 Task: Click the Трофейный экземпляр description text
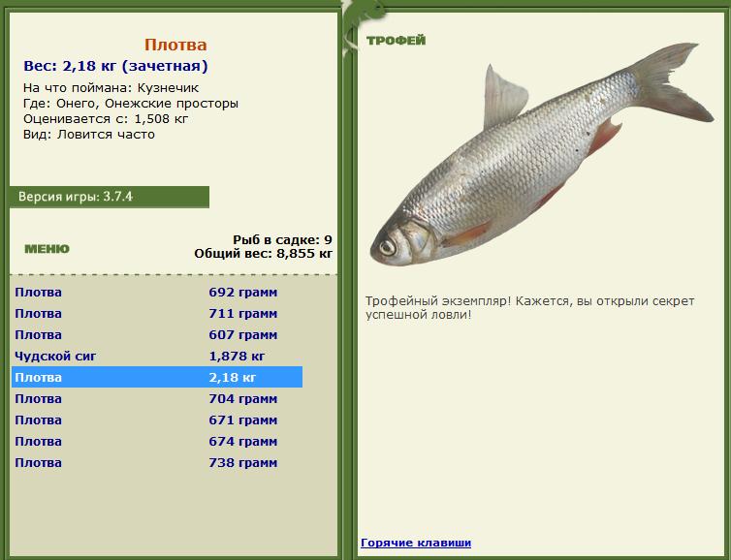click(x=529, y=307)
